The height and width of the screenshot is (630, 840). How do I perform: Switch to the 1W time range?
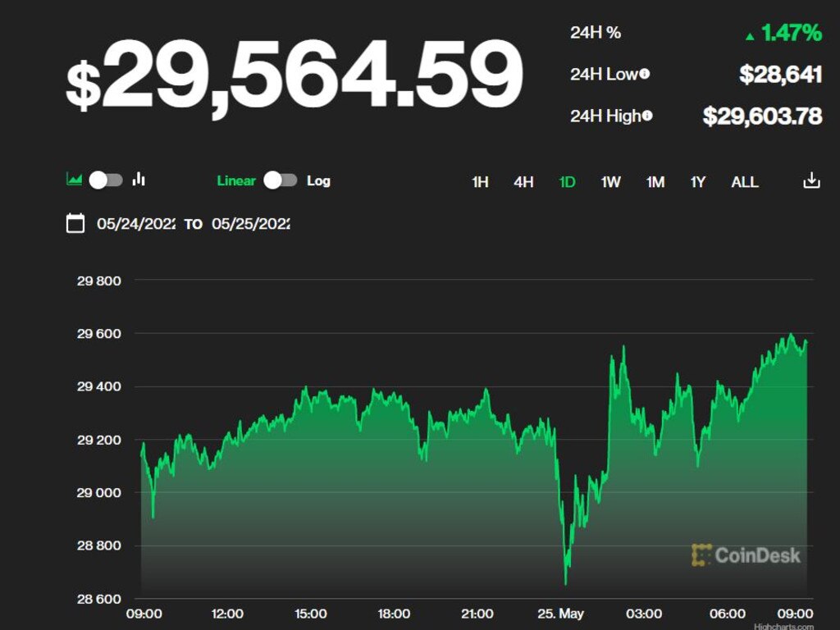[x=610, y=182]
